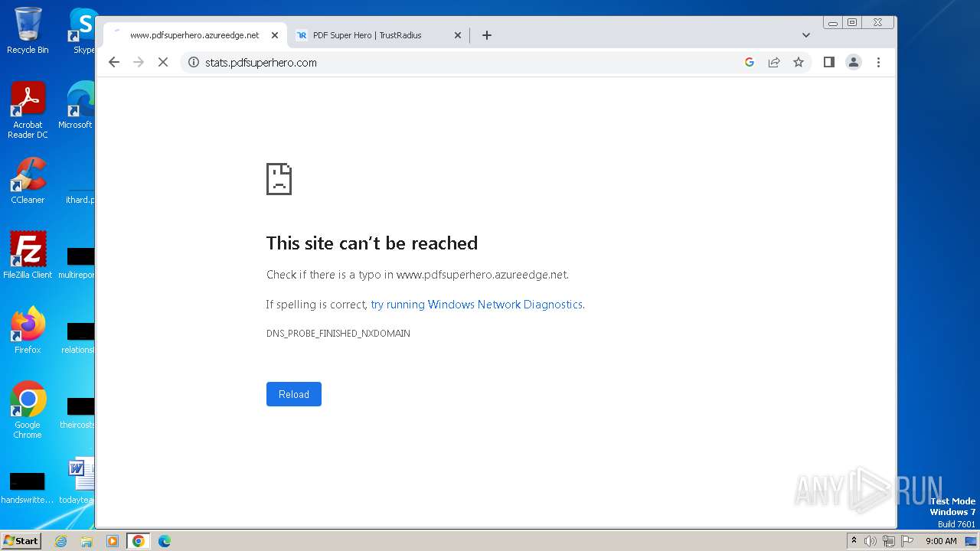Open Windows Media Player from taskbar
The height and width of the screenshot is (551, 980).
coord(113,541)
